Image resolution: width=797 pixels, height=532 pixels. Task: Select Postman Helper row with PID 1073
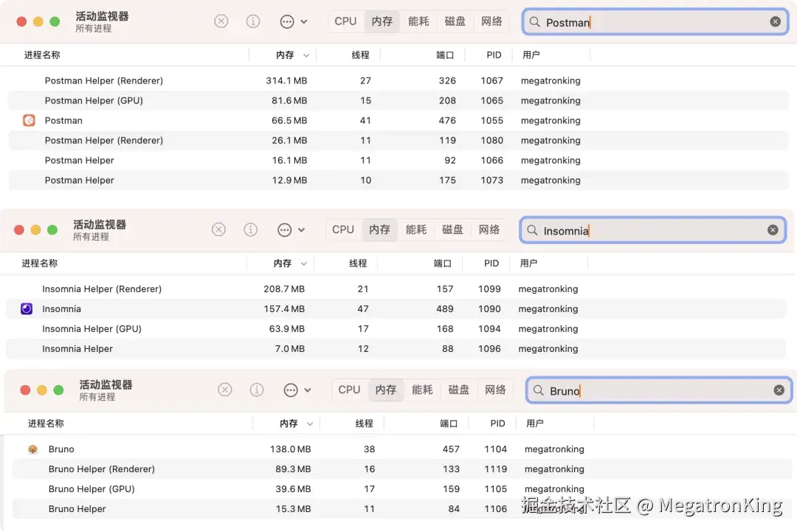[x=398, y=180]
